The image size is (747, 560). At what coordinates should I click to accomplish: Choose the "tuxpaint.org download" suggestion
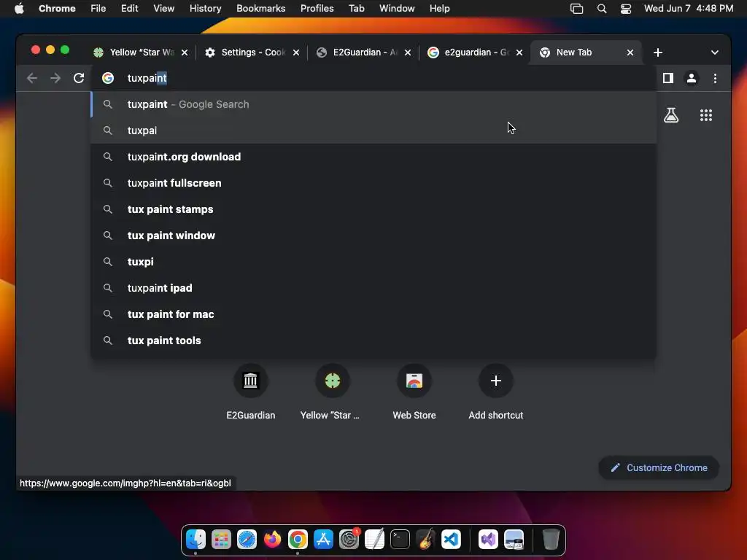[x=374, y=157]
